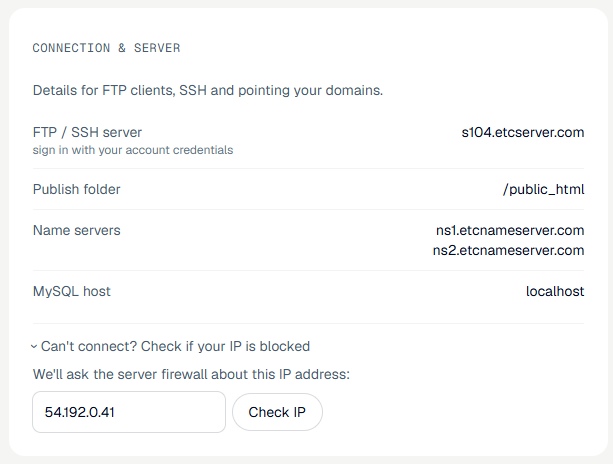613x464 pixels.
Task: Click the 'sign in with your account credentials' hint
Action: 133,150
